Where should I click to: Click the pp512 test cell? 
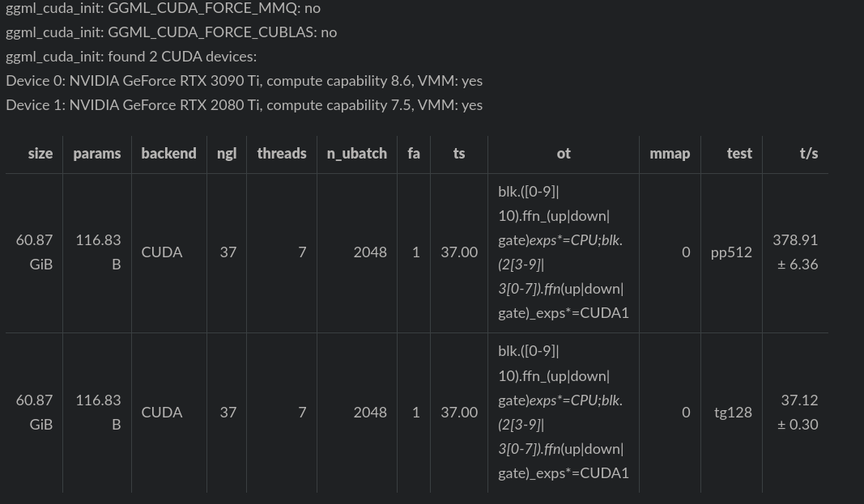[731, 252]
